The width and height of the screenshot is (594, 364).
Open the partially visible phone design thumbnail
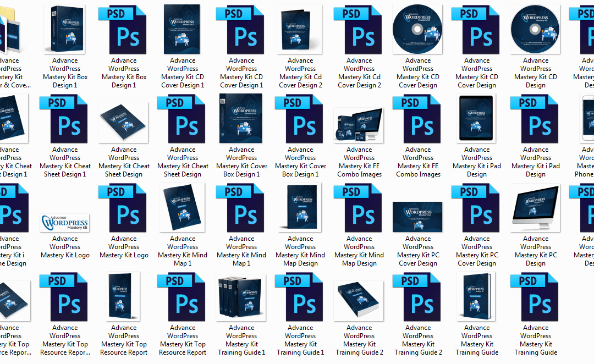[587, 119]
